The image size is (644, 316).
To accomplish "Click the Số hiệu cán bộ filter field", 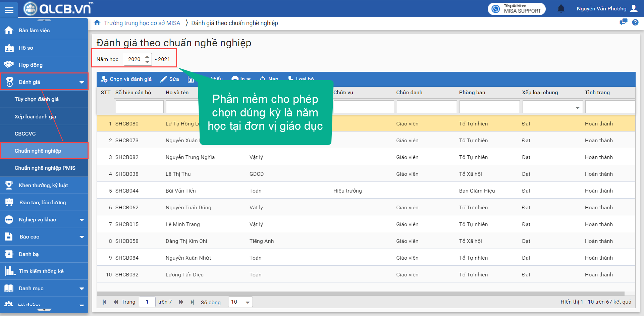I will (140, 107).
